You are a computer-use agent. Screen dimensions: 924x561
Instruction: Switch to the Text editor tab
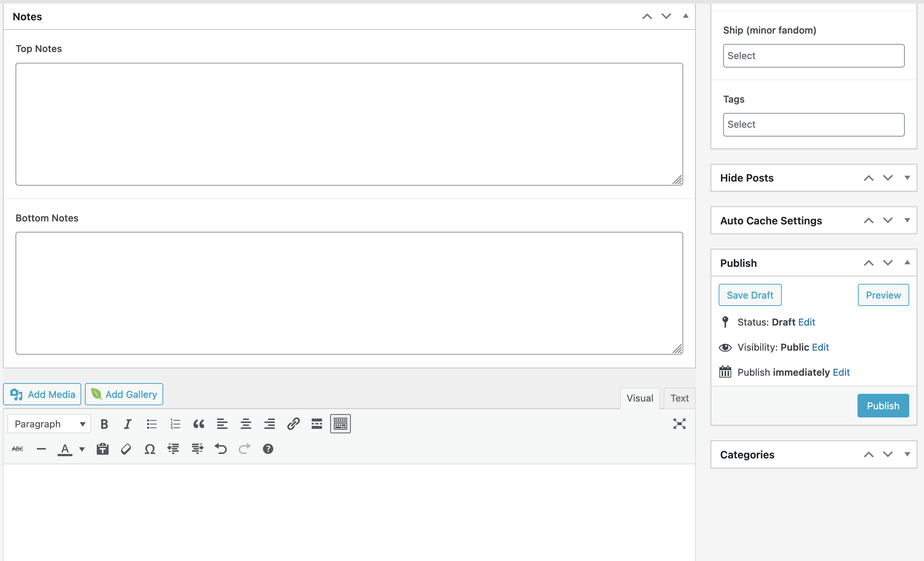tap(679, 397)
